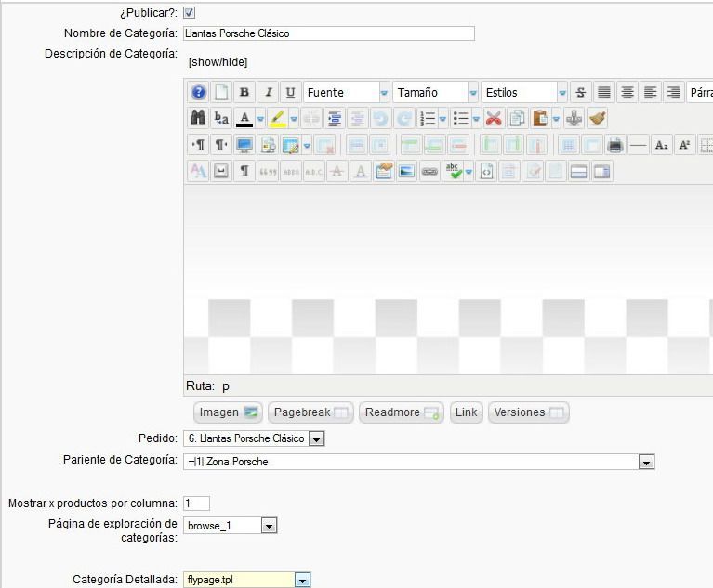Image resolution: width=713 pixels, height=588 pixels.
Task: Open the find and replace tool
Action: click(x=221, y=119)
